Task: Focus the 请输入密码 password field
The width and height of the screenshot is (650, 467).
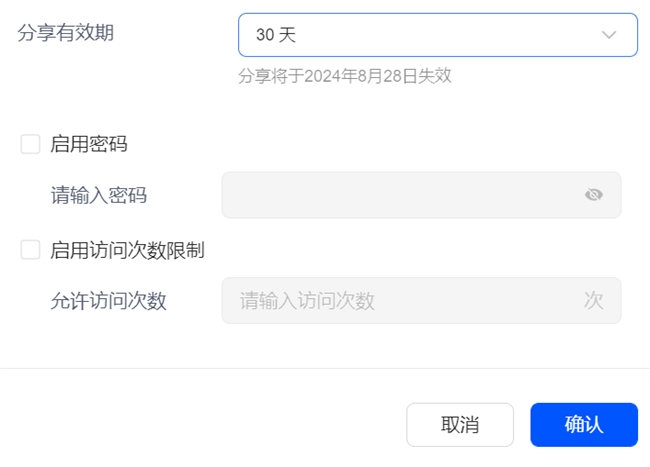Action: click(x=400, y=195)
